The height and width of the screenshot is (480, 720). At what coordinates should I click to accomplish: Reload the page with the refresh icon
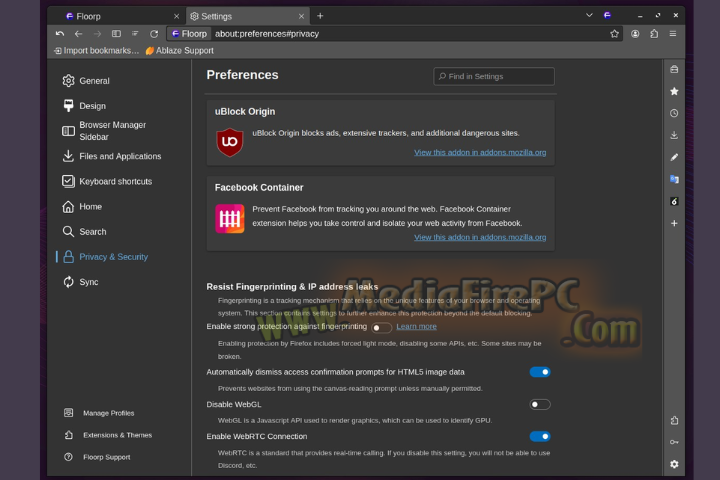[154, 34]
